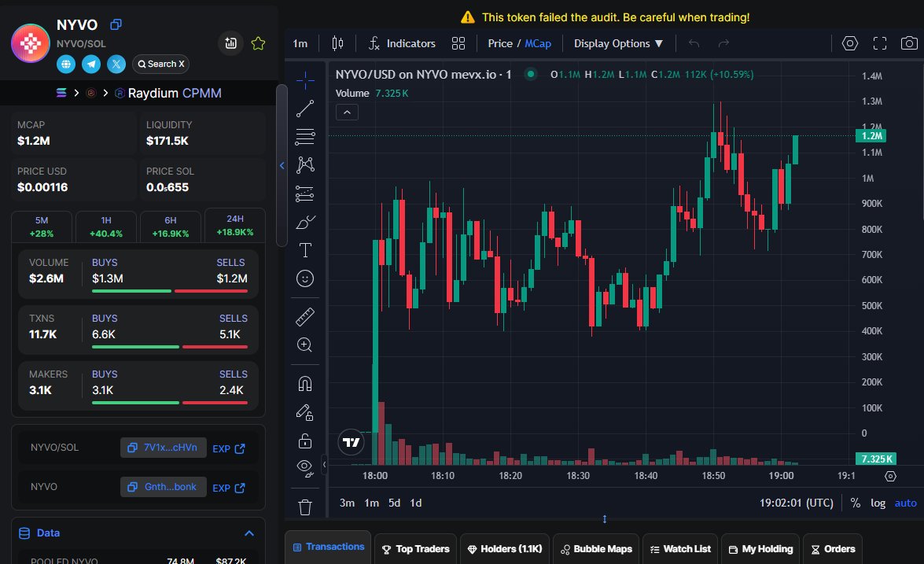Viewport: 924px width, 564px height.
Task: Collapse the Data section
Action: click(249, 533)
